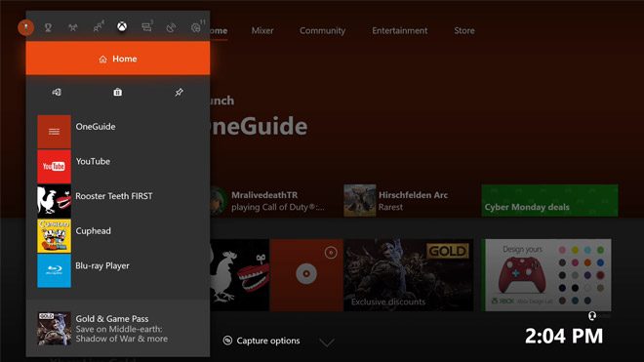Open the Messages tab icon

point(147,26)
